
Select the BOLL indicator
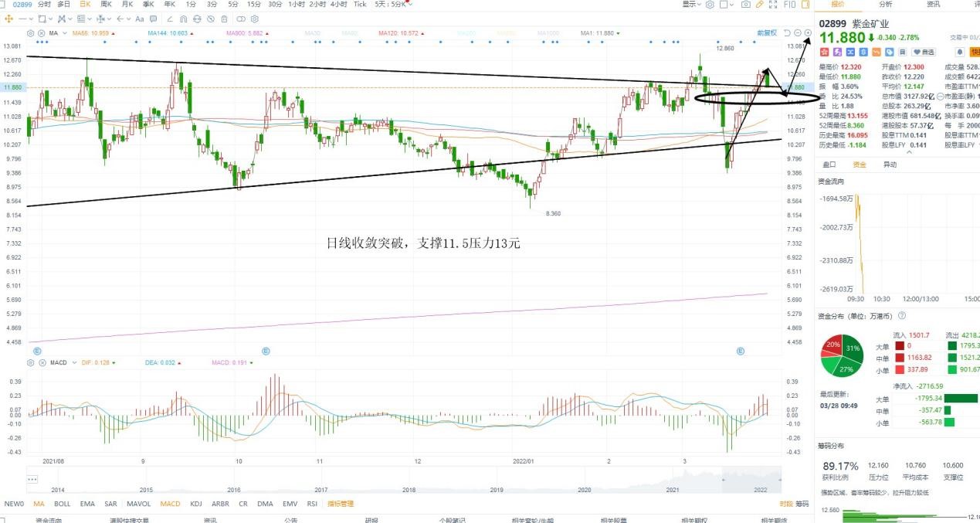62,504
